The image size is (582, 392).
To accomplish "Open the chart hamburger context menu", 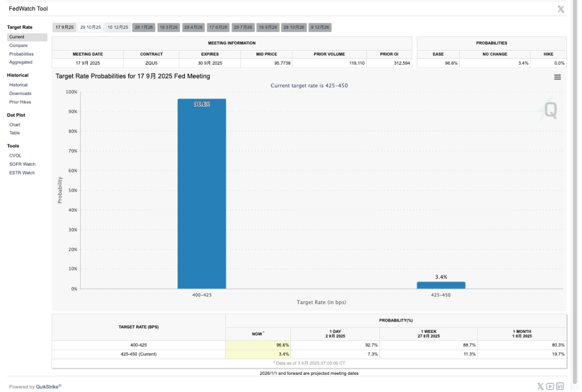I will (557, 77).
